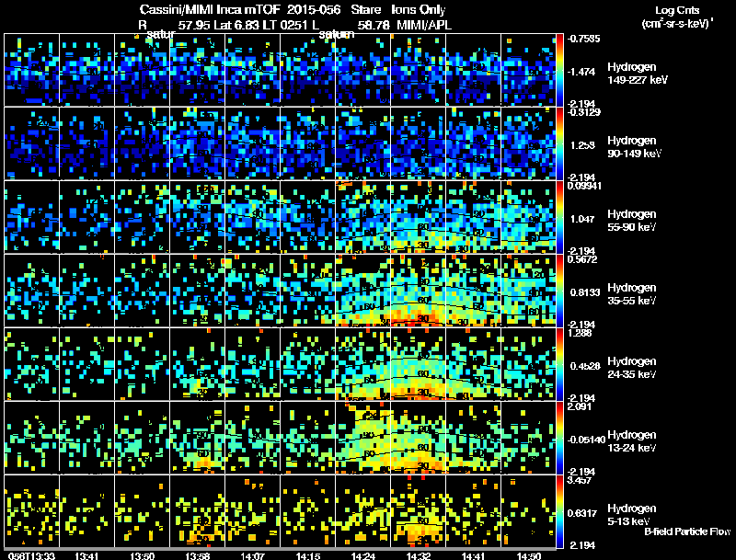The width and height of the screenshot is (736, 560).
Task: Click the 'B-field Particle Flow' label
Action: [x=687, y=531]
